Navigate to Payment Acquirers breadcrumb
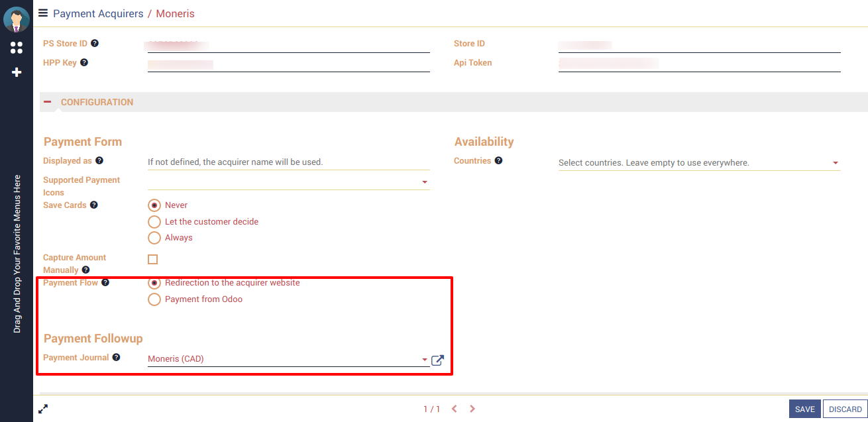Image resolution: width=868 pixels, height=422 pixels. pos(98,13)
